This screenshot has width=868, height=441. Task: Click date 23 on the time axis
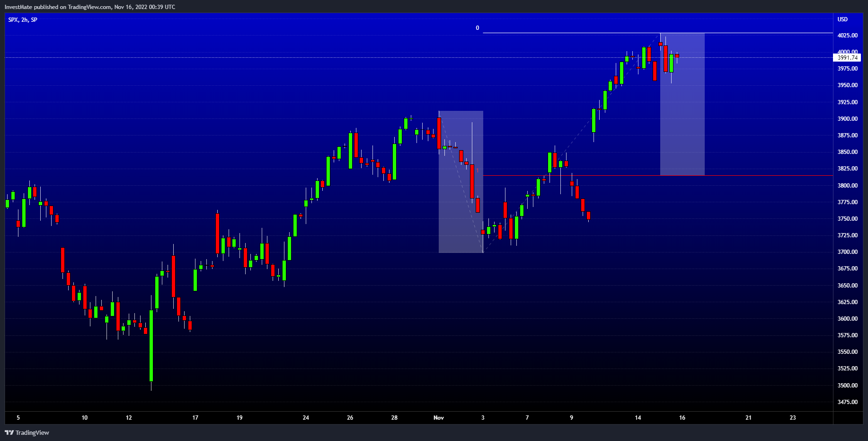(793, 418)
